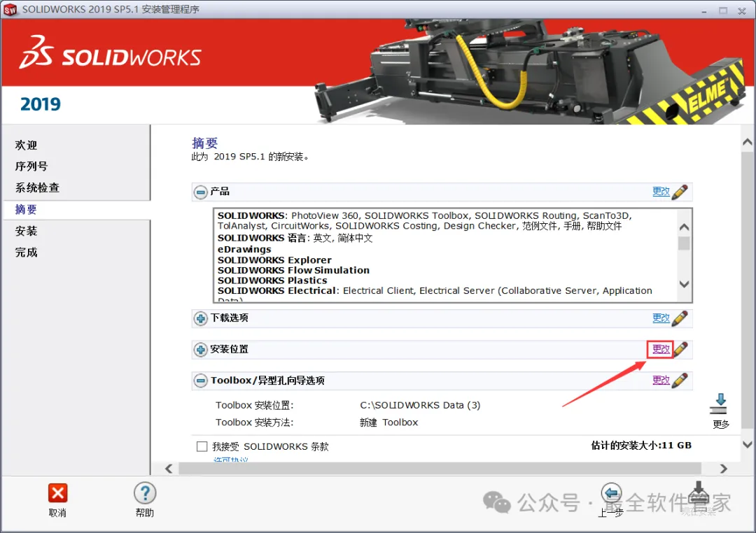
Task: Select 摘要 step in sidebar
Action: (x=26, y=209)
